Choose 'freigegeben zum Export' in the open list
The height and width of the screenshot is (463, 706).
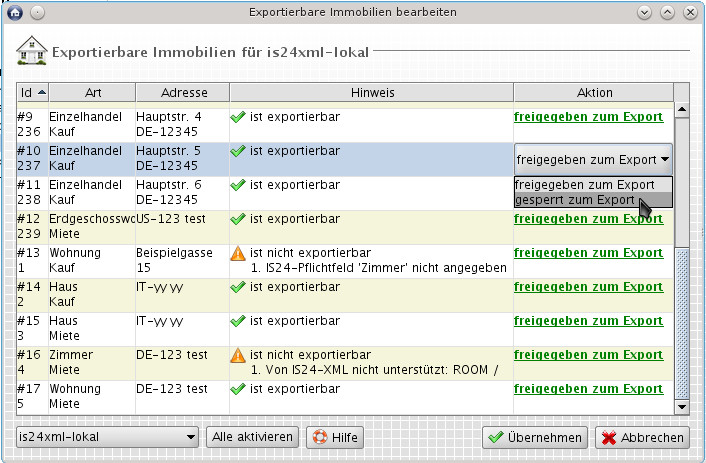[584, 185]
